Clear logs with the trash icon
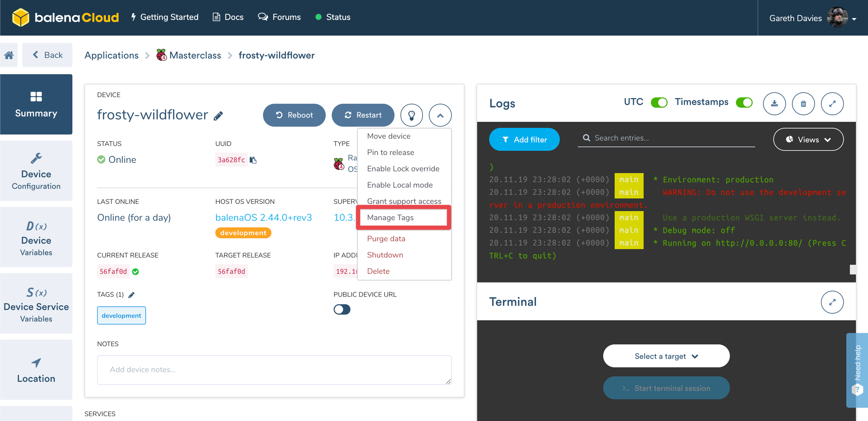 pyautogui.click(x=803, y=103)
